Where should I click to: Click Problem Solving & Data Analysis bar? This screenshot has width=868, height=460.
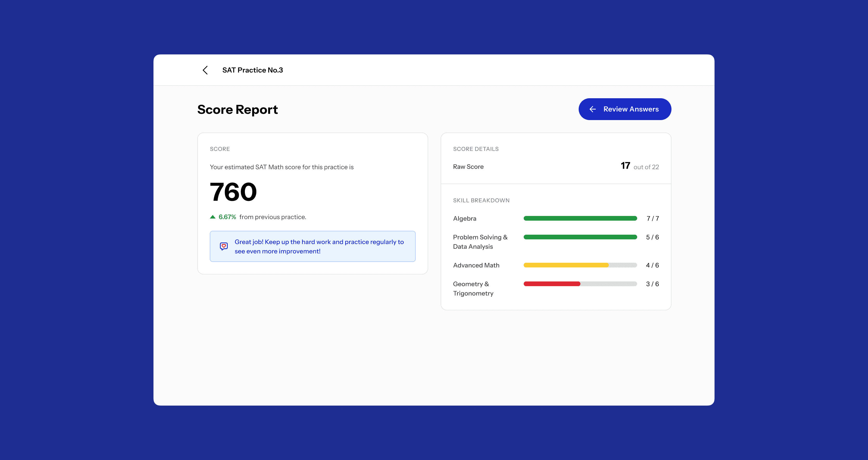580,238
